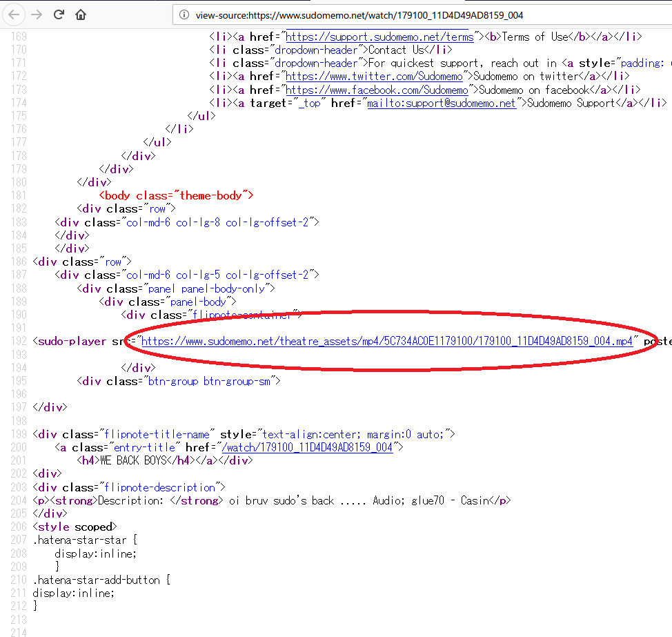Open the twitter.com/Sudomemo link
The image size is (672, 637).
click(x=374, y=77)
